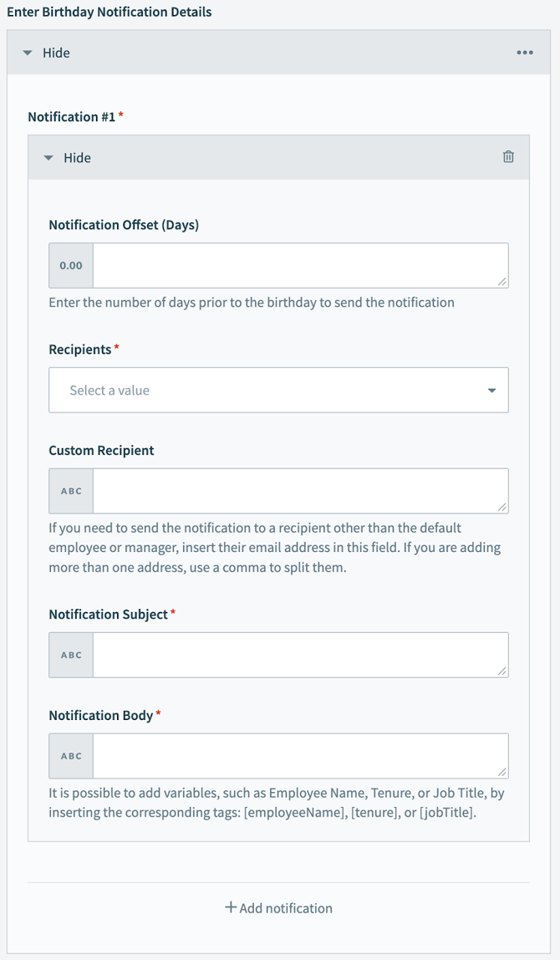Focus the Notification Offset (Days) input
560x960 pixels.
click(x=299, y=266)
